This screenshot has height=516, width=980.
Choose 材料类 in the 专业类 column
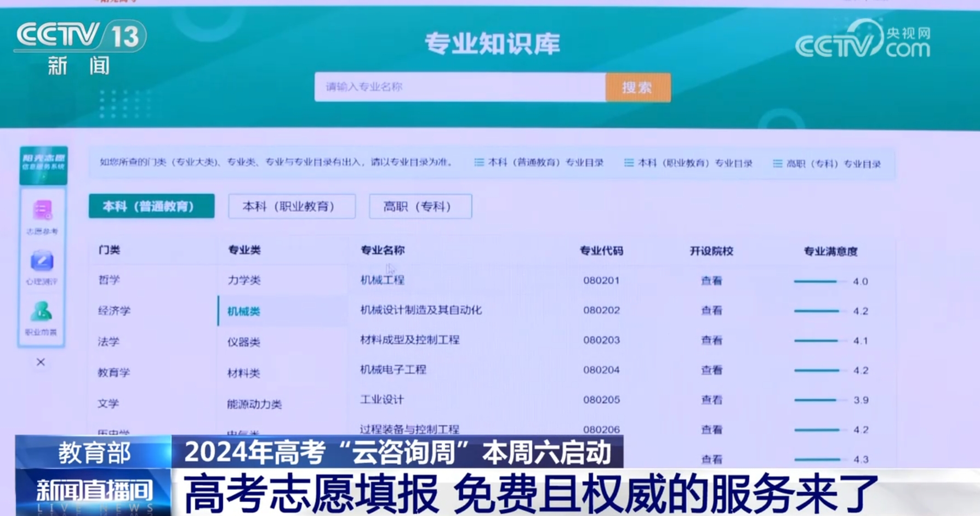[x=243, y=373]
